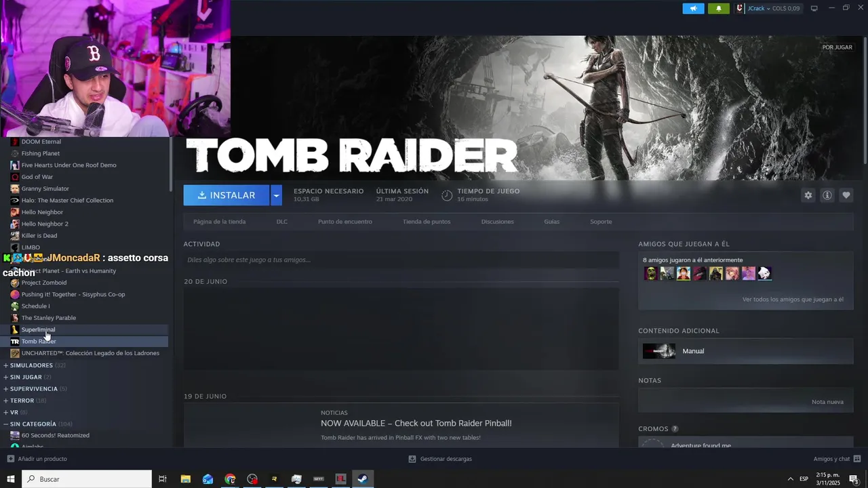Click the game library list scrollbar
Image resolution: width=868 pixels, height=488 pixels.
click(x=171, y=163)
